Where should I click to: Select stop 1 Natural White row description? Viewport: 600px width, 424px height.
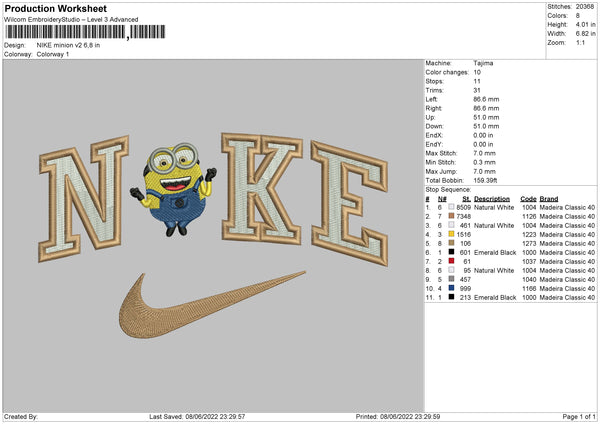pos(496,205)
